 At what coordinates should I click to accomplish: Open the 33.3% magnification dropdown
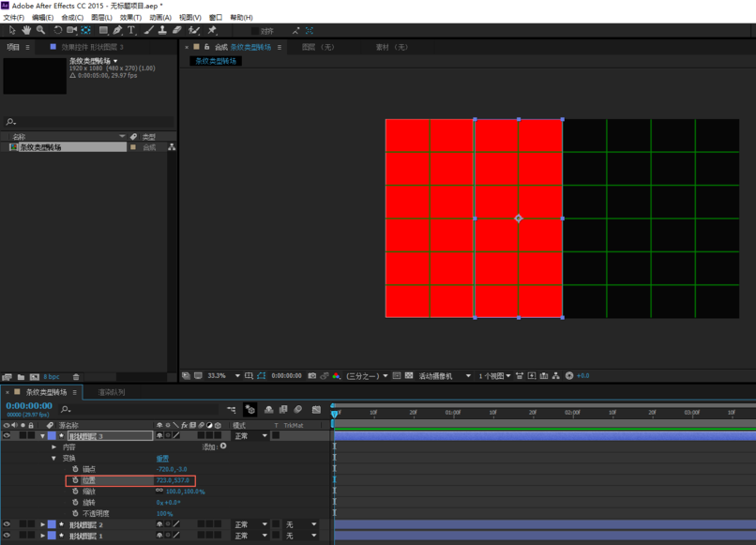pos(224,376)
